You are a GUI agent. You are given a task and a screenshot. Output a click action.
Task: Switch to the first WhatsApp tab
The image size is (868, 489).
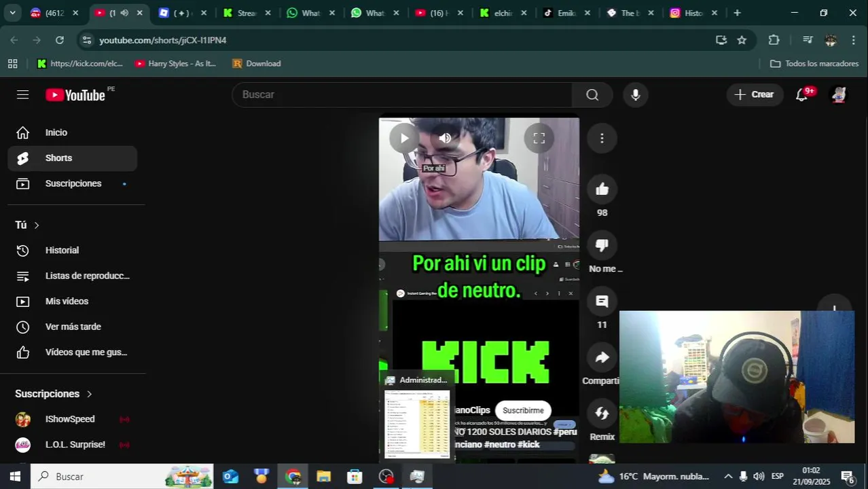point(310,13)
